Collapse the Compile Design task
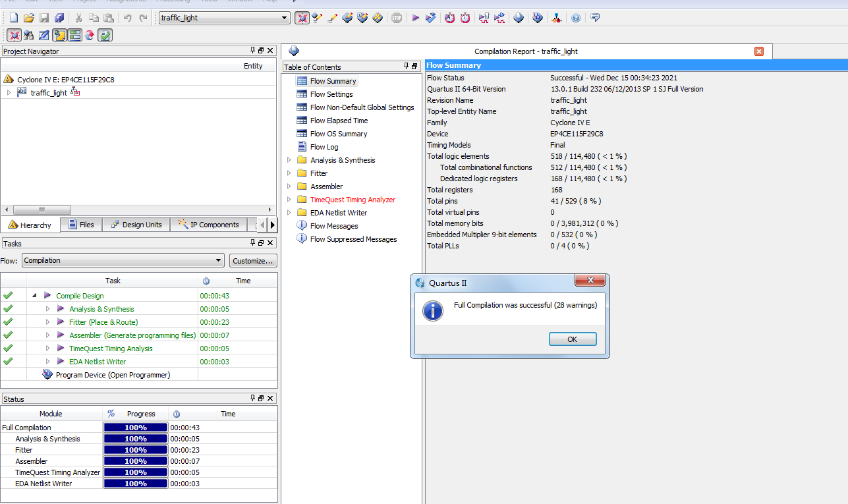The width and height of the screenshot is (848, 504). [x=34, y=296]
